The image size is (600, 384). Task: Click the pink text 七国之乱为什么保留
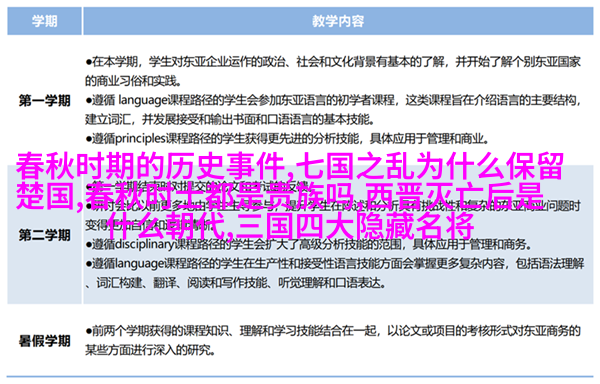[429, 166]
